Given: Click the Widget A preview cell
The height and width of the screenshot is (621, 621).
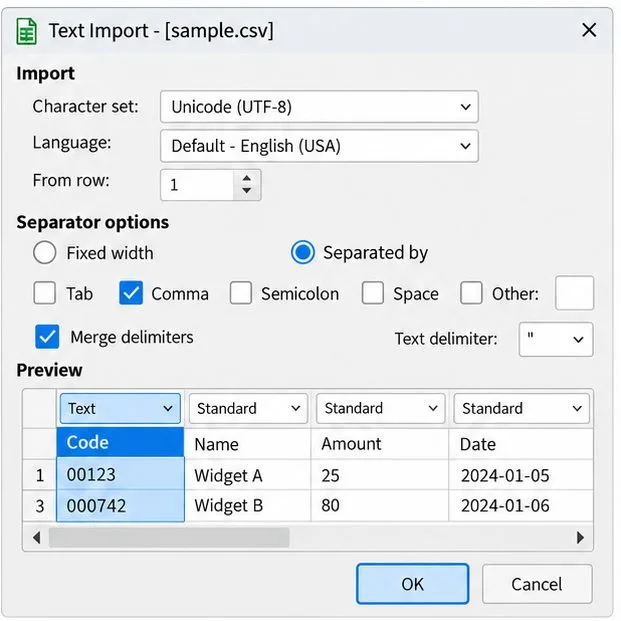Looking at the screenshot, I should pos(248,475).
